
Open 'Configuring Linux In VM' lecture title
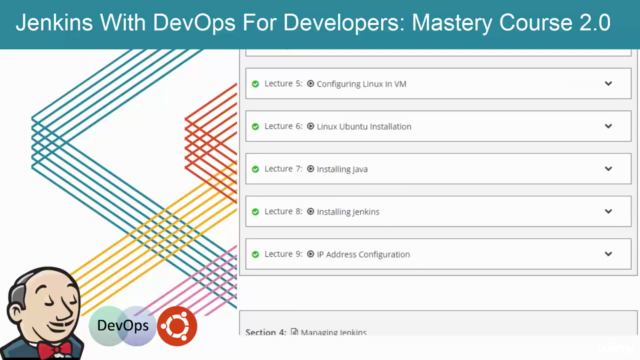pyautogui.click(x=362, y=84)
